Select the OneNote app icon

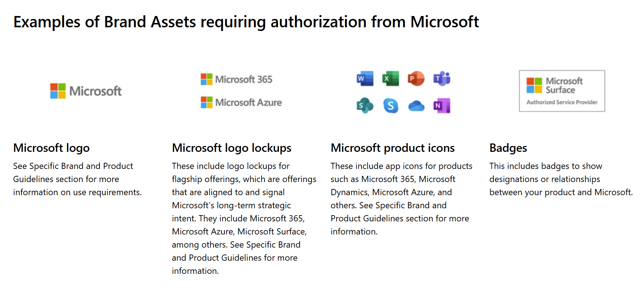point(442,106)
